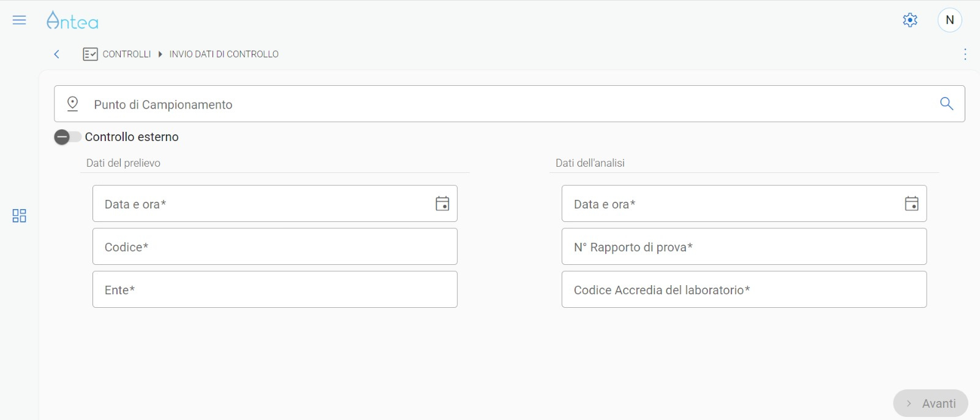Open calendar picker for analisi Data e ora
The height and width of the screenshot is (420, 980).
[911, 204]
